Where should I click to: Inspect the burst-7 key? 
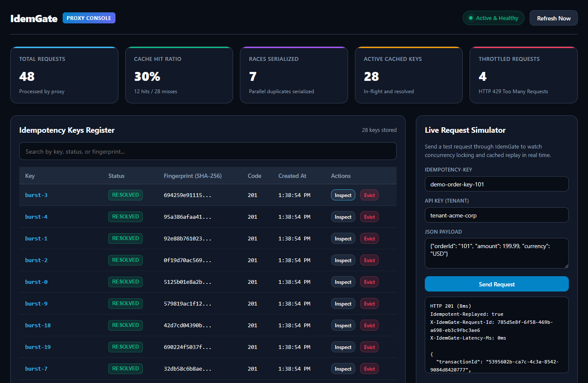point(343,369)
